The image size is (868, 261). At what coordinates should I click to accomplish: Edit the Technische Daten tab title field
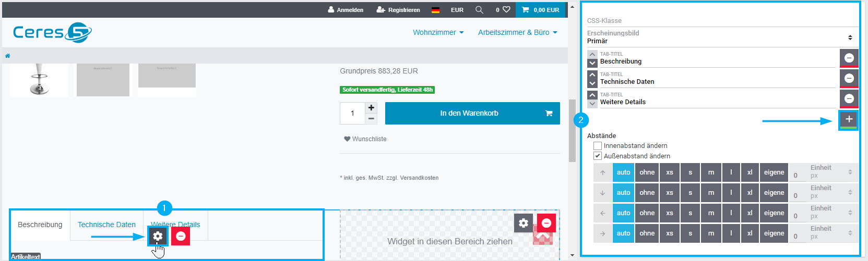point(717,79)
